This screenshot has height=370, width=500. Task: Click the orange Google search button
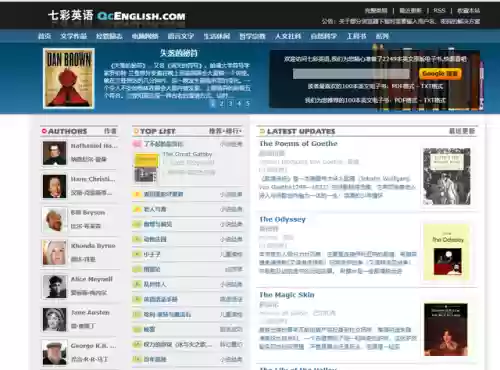pyautogui.click(x=440, y=73)
